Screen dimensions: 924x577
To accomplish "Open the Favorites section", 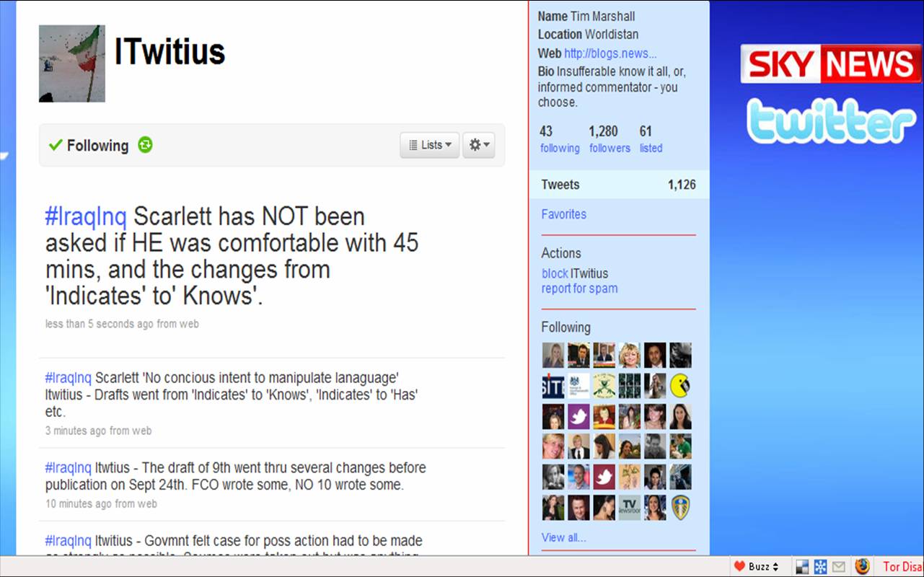I will pos(563,214).
